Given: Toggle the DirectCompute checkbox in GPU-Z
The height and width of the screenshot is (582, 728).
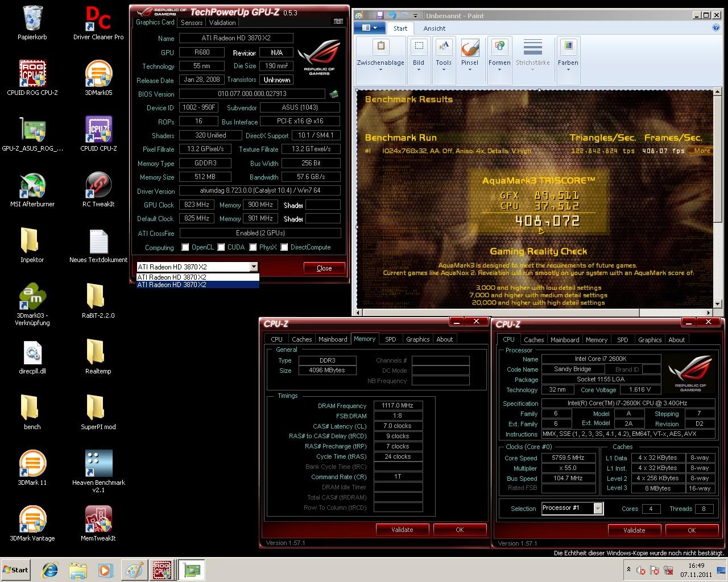Looking at the screenshot, I should 284,247.
